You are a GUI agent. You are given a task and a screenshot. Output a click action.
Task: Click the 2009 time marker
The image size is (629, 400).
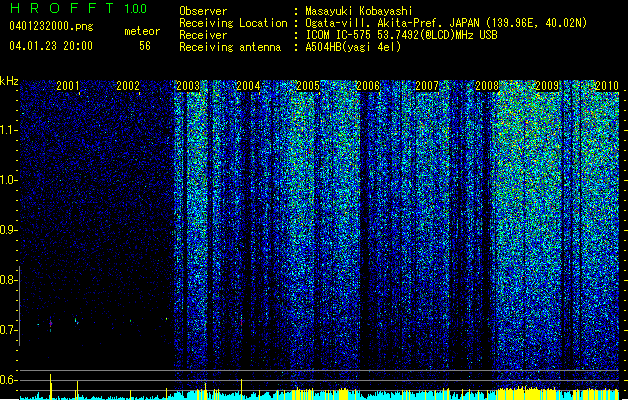[547, 86]
